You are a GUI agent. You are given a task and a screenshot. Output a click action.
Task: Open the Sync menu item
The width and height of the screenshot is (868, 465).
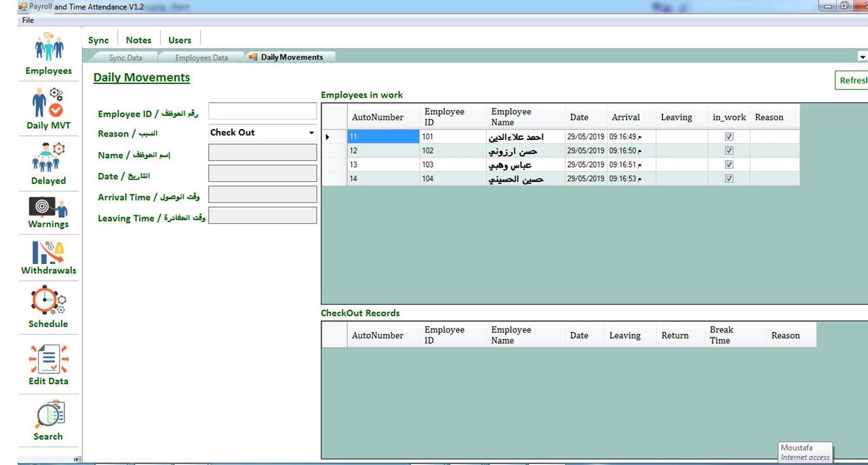(99, 40)
